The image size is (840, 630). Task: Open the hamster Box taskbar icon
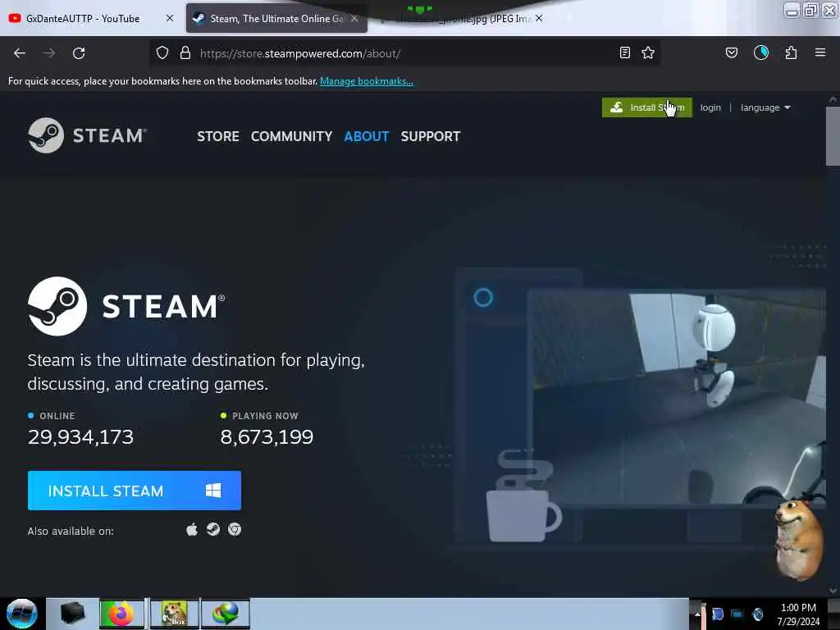[x=175, y=614]
